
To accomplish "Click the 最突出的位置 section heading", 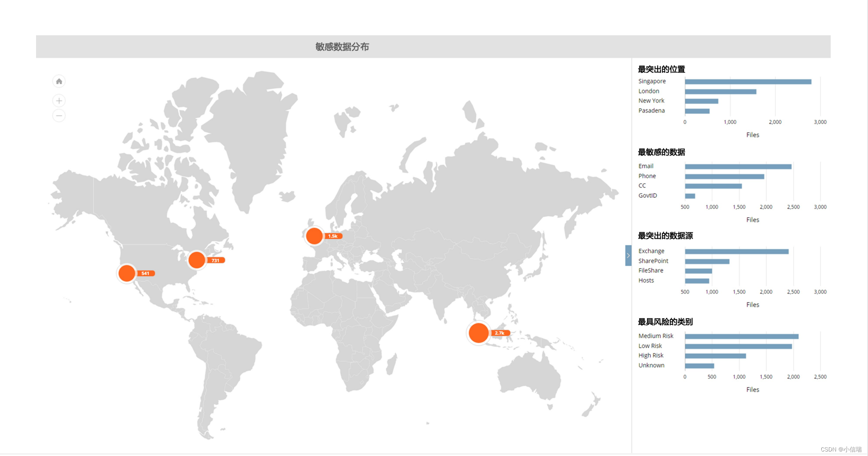I will tap(661, 69).
